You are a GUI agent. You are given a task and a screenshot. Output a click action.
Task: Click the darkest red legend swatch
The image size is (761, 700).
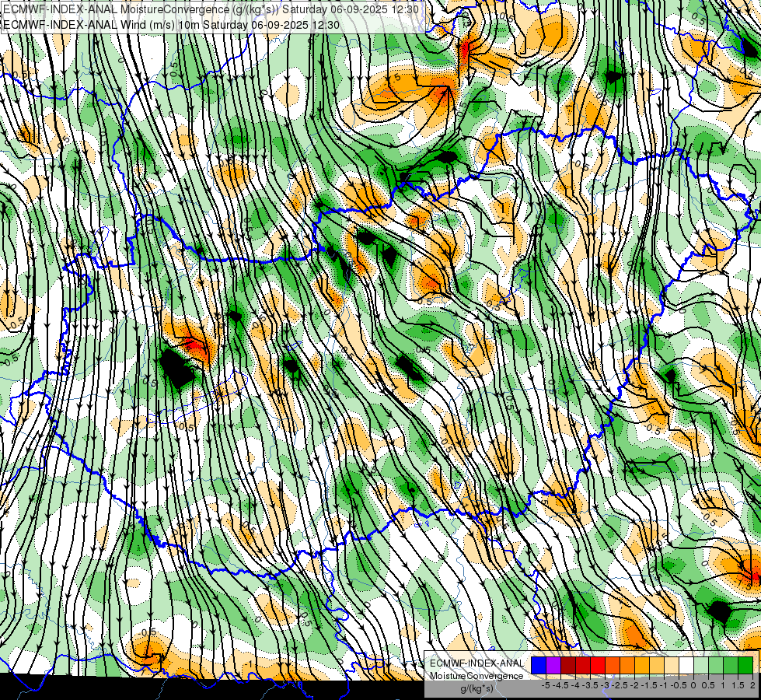[568, 665]
